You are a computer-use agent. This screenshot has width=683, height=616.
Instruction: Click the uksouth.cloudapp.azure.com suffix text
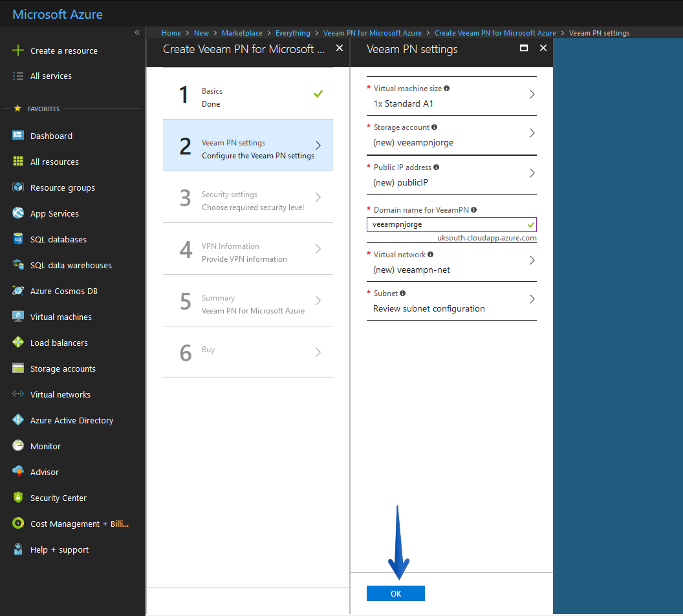[x=487, y=238]
